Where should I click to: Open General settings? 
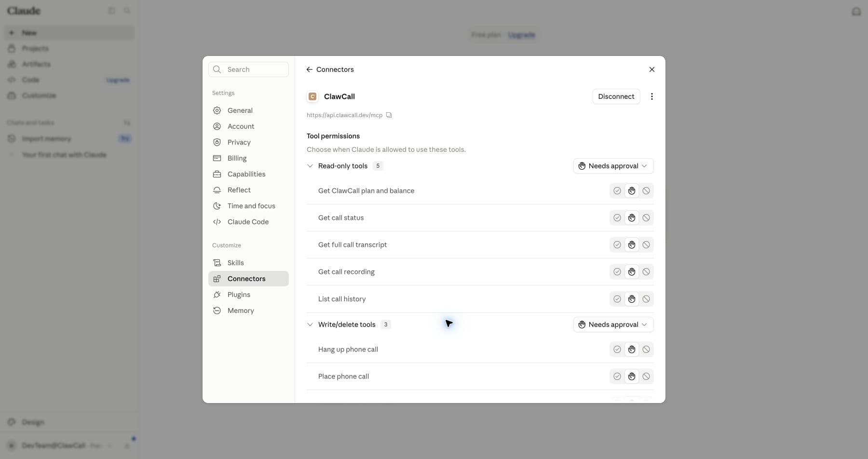248,110
